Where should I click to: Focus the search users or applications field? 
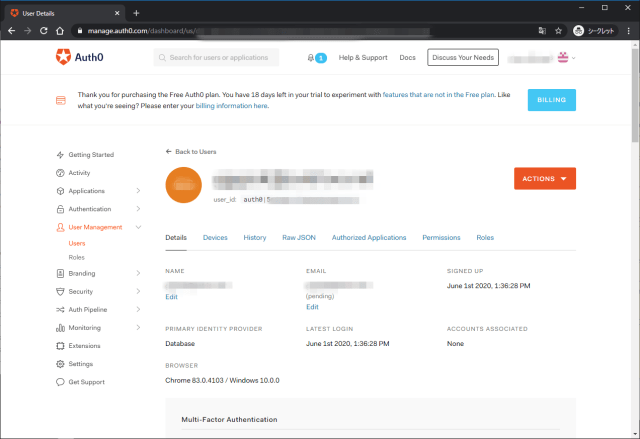(x=216, y=58)
